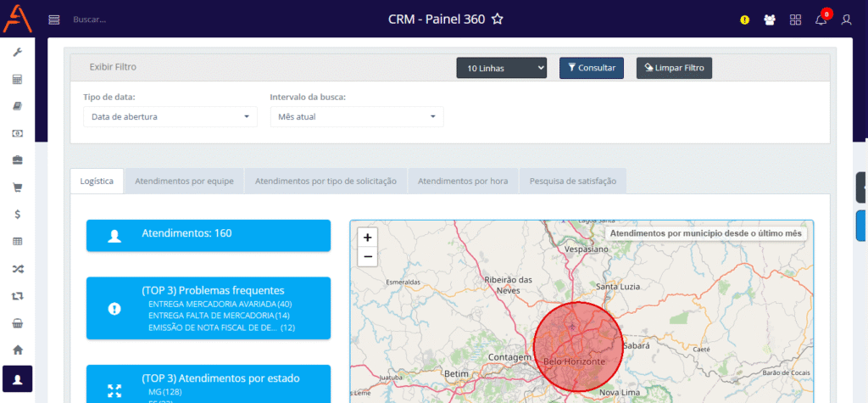The height and width of the screenshot is (403, 868).
Task: Mark CRM - Painel 360 as favorite star
Action: coord(498,19)
